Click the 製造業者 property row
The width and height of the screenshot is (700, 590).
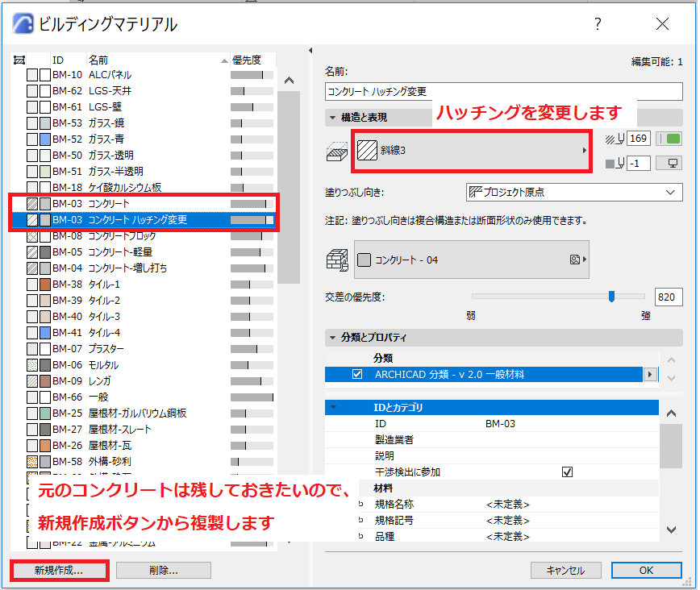point(492,440)
